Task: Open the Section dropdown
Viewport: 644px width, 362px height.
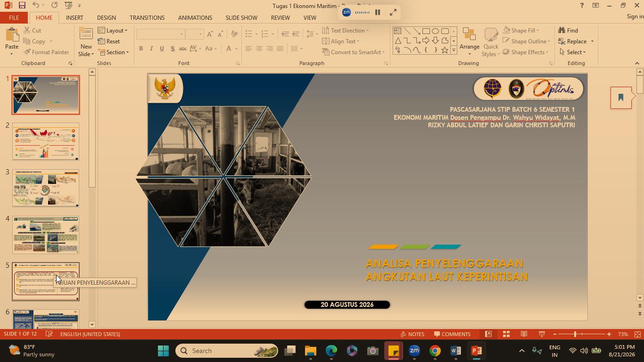Action: 113,52
